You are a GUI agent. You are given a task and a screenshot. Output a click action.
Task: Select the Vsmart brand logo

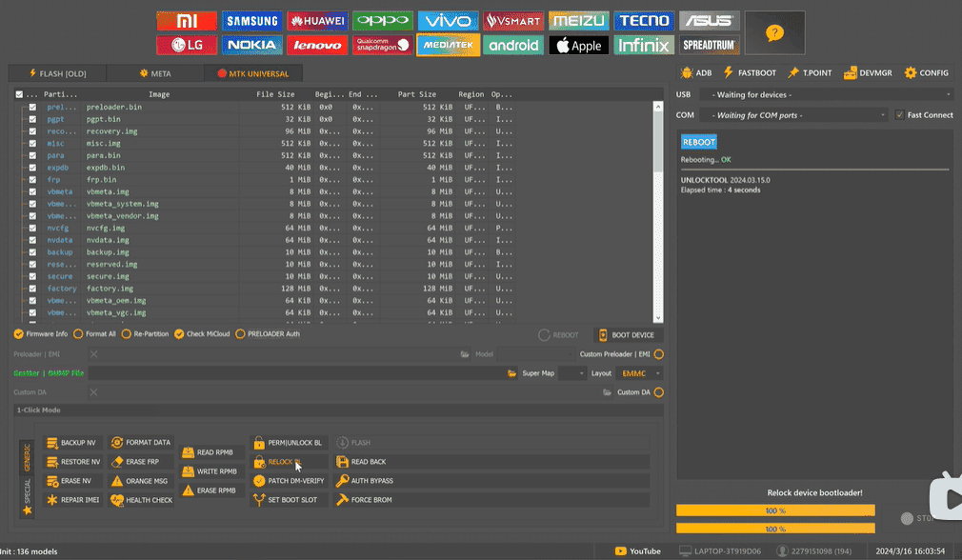pos(512,21)
